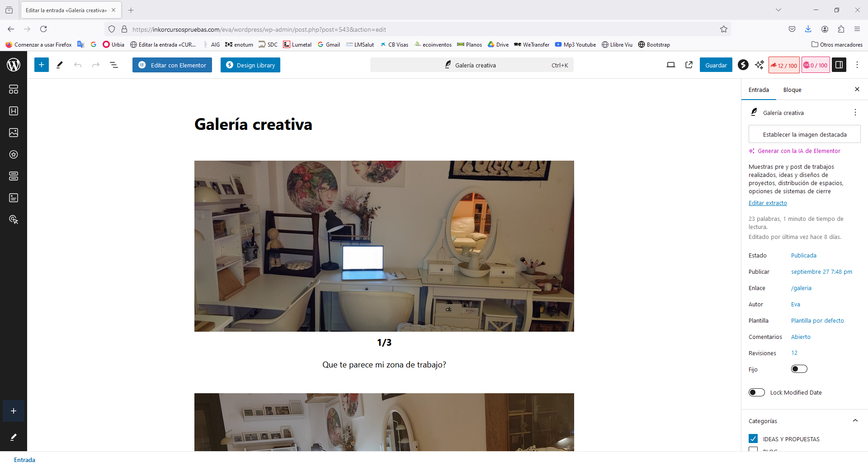
Task: Toggle the settings sidebar panel icon
Action: click(x=839, y=65)
